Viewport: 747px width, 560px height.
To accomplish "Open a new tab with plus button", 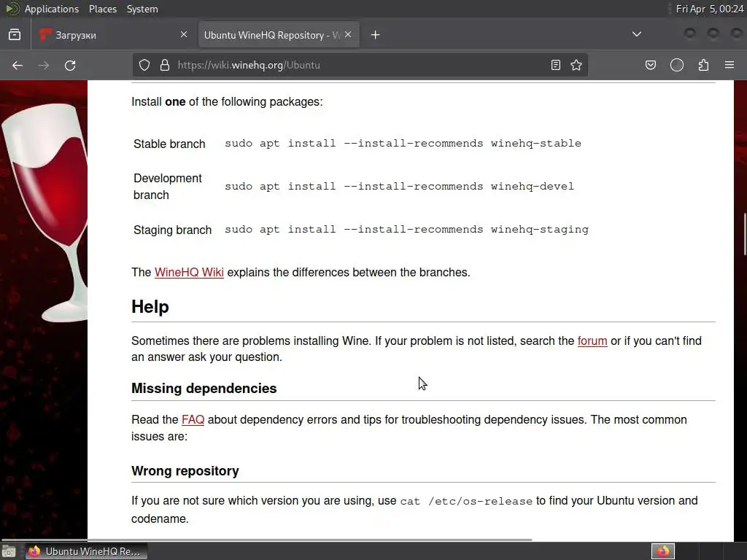I will click(376, 35).
